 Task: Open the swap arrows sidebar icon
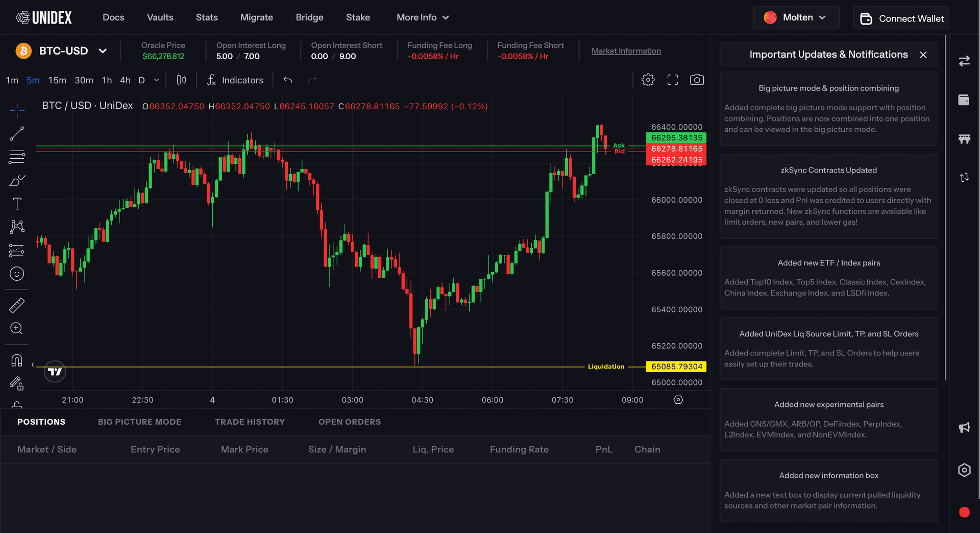click(964, 61)
